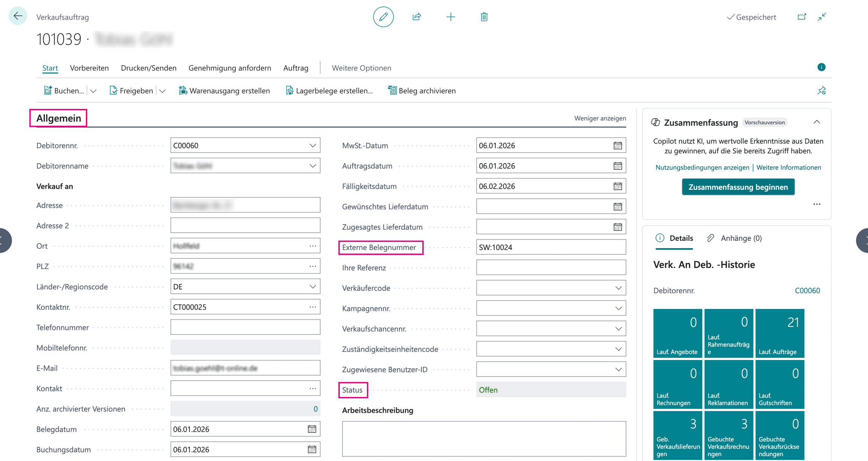Image resolution: width=868 pixels, height=461 pixels.
Task: Click Beleg archivieren action
Action: coord(422,91)
